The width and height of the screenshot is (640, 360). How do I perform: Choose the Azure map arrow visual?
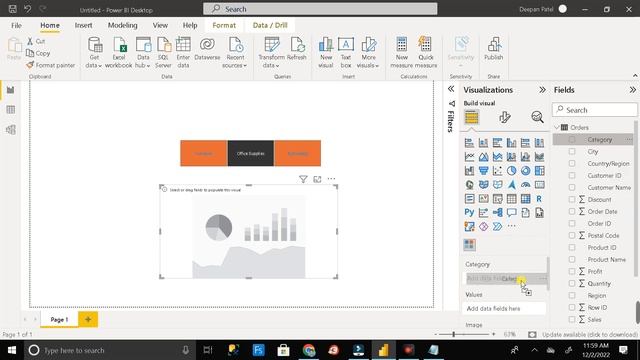511,184
